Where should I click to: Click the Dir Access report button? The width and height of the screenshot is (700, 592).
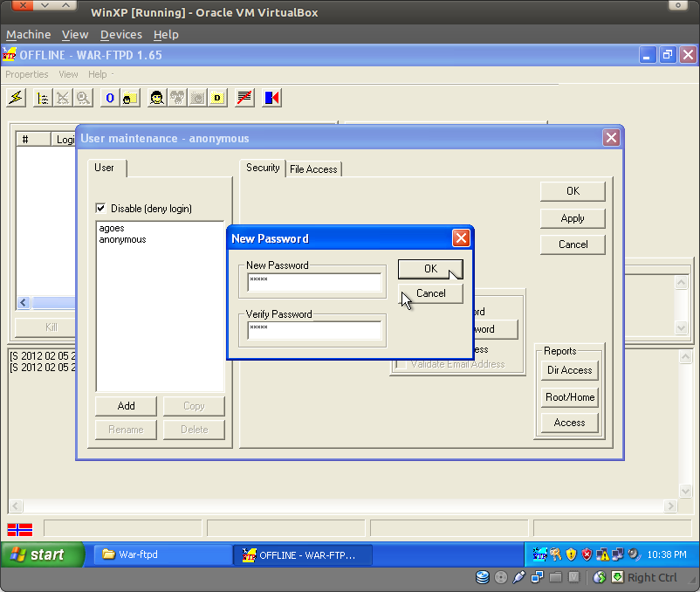[x=570, y=370]
